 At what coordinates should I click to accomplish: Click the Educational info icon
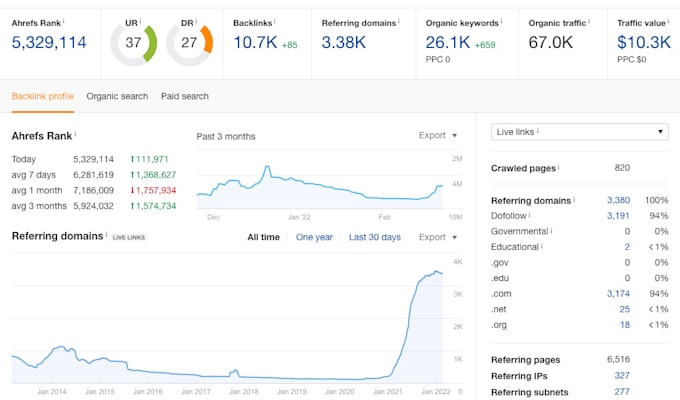[x=542, y=246]
